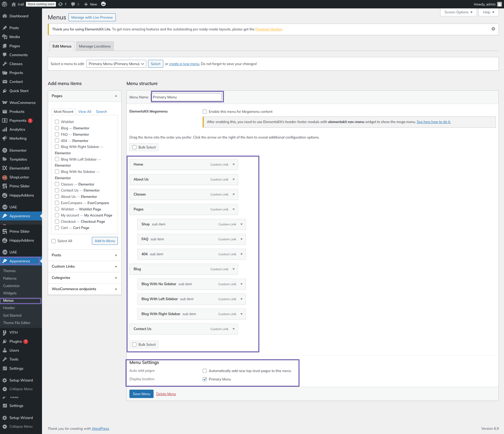Open the updates icon showing 7
504x434 pixels.
(61, 4)
